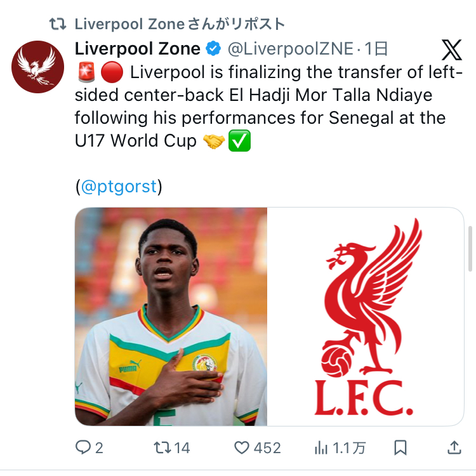Click the repost arrows icon beside 14

(162, 447)
